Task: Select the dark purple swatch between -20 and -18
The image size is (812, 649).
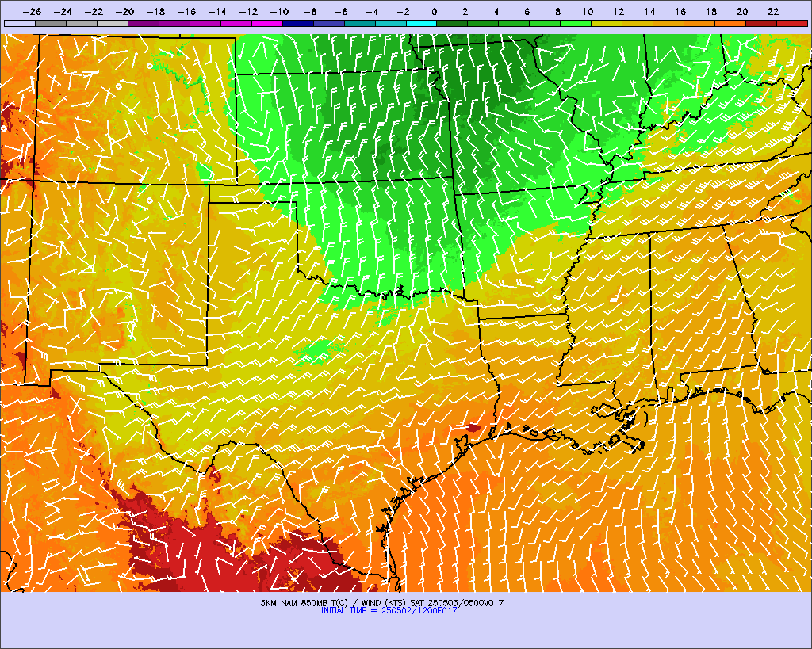Action: point(144,23)
